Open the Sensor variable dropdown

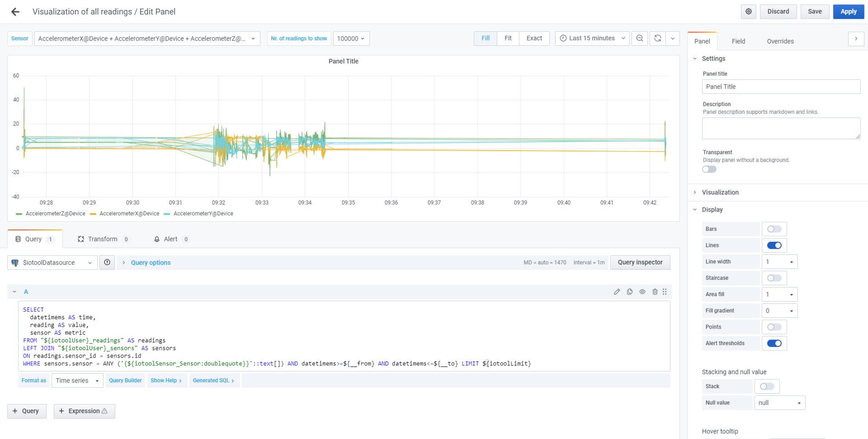point(147,38)
